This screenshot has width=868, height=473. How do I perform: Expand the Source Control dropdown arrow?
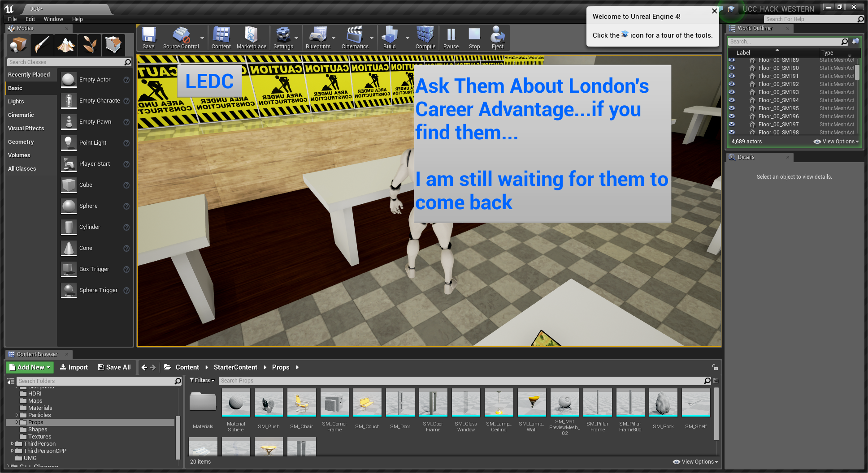pos(202,38)
